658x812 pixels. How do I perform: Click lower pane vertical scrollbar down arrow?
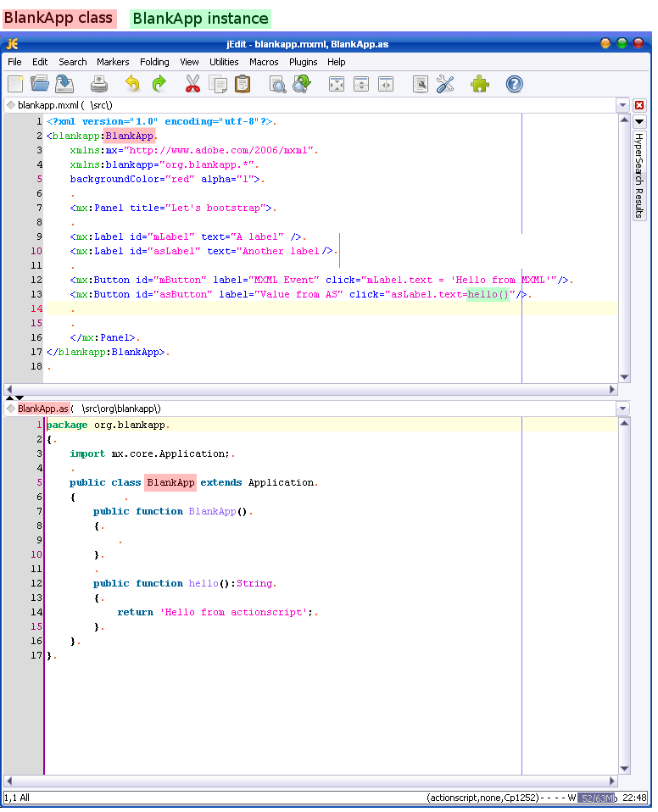624,769
